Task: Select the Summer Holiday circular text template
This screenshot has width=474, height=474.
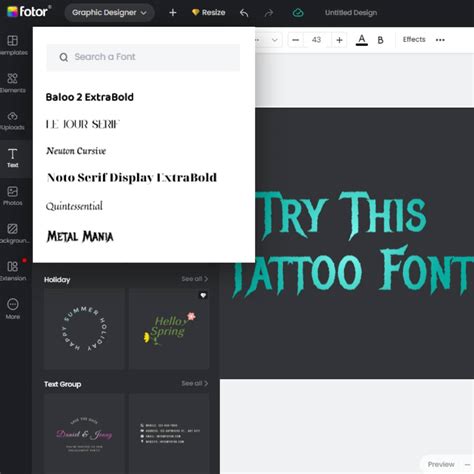Action: click(84, 329)
